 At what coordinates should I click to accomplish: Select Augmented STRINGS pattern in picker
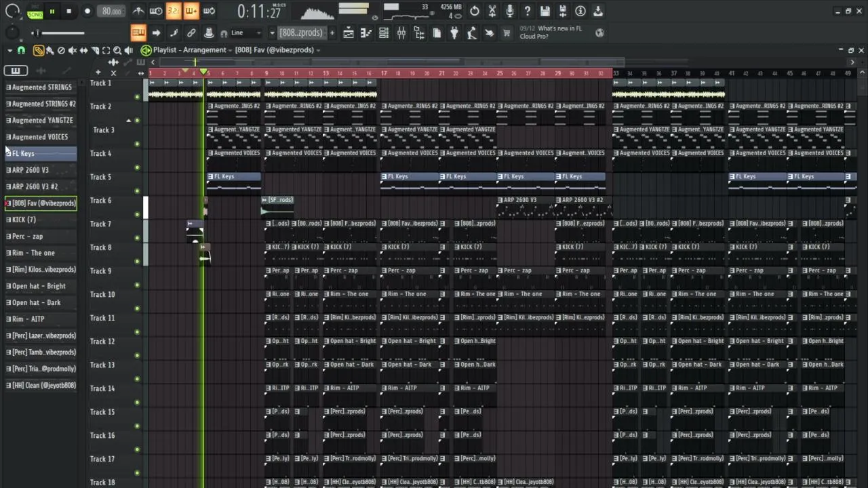coord(41,87)
